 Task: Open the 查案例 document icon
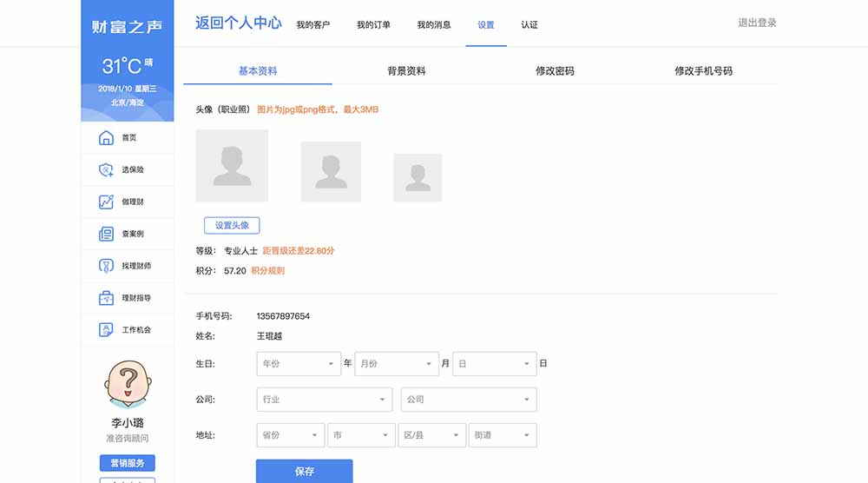click(x=106, y=234)
